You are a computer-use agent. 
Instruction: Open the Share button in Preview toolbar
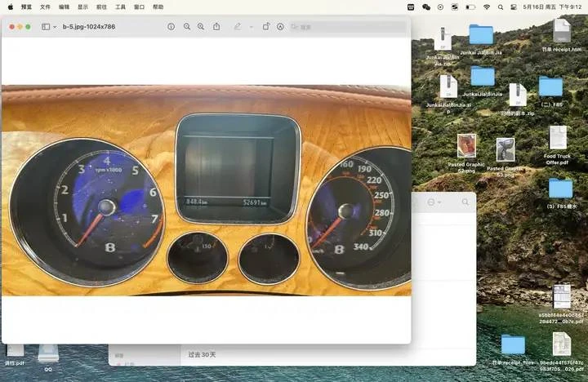(216, 27)
